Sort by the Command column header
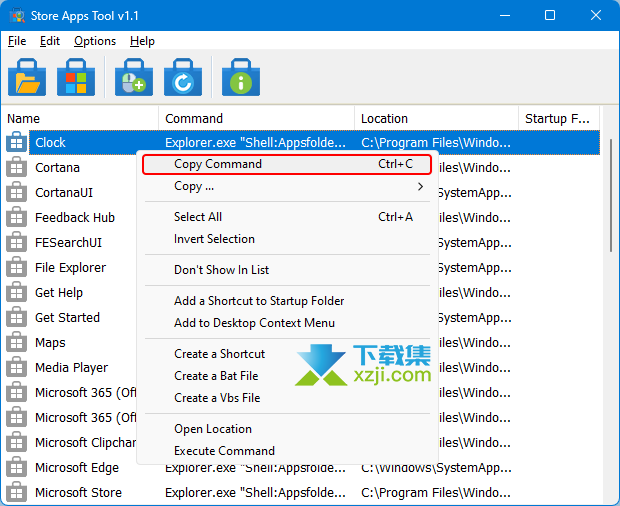This screenshot has width=620, height=506. point(256,119)
